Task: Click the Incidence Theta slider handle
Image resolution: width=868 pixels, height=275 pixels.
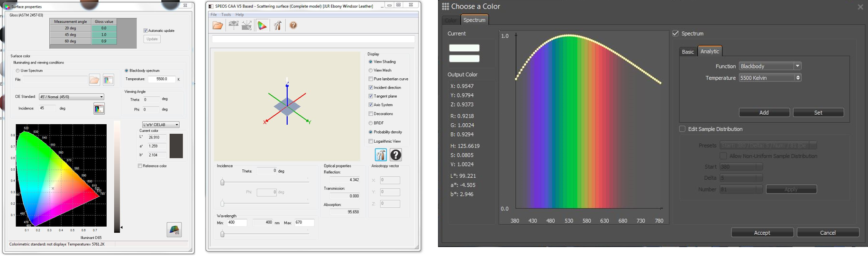Action: 222,182
